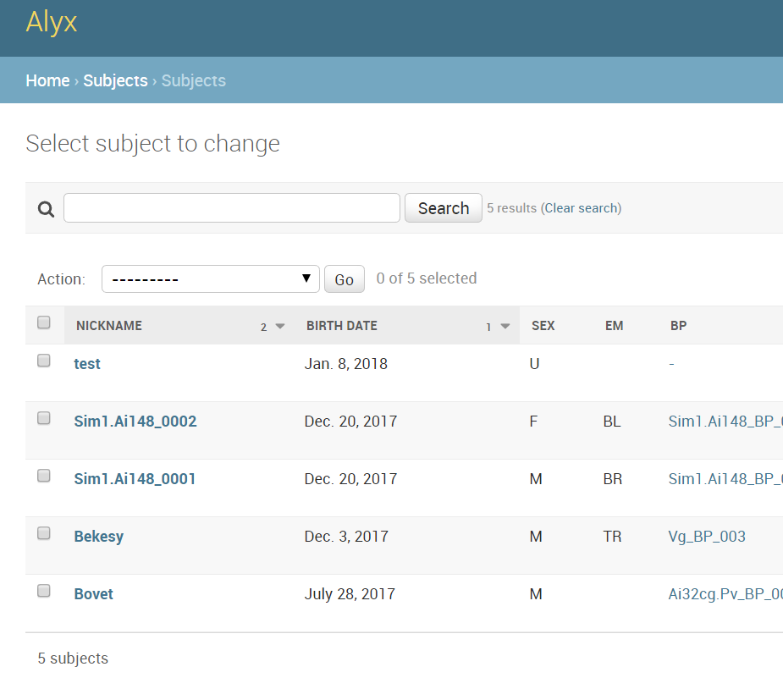
Task: Click the sort priority 2 indicator
Action: [x=263, y=327]
